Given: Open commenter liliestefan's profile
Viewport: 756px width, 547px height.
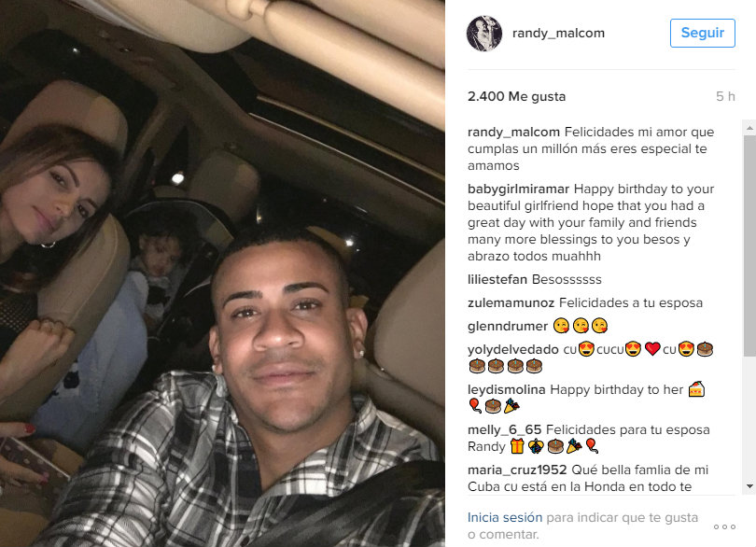Looking at the screenshot, I should [x=497, y=279].
